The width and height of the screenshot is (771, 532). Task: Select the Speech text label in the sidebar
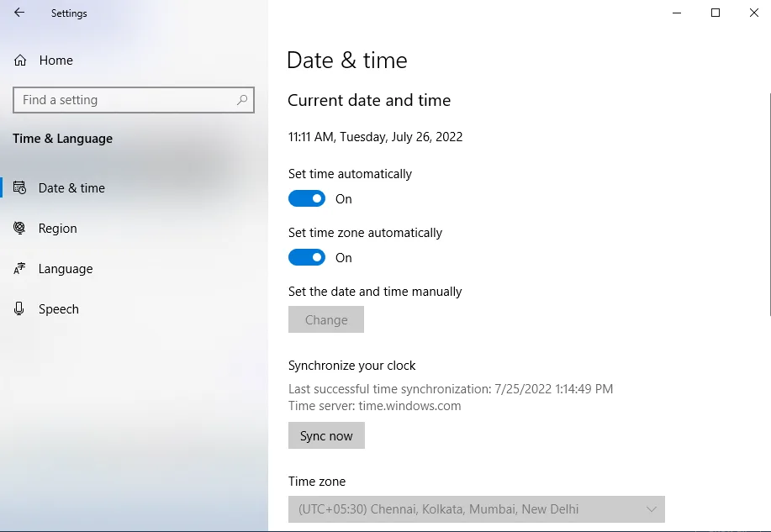(x=59, y=309)
